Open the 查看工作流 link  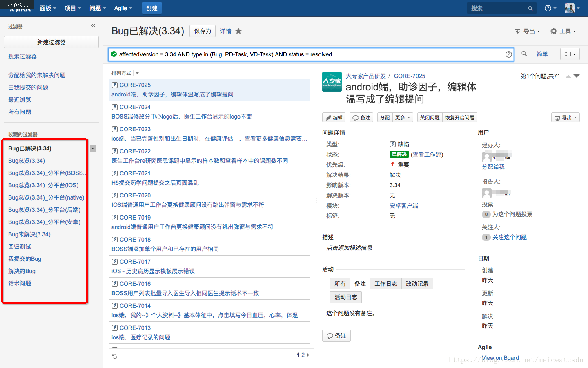pyautogui.click(x=428, y=154)
